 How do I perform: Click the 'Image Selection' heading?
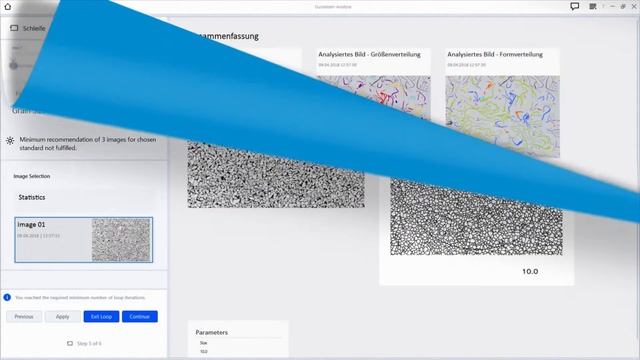coord(32,176)
